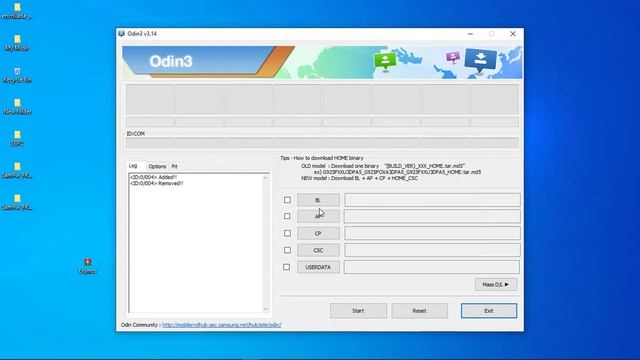Select the Recycle Bin desktop icon
640x360 pixels.
(x=17, y=75)
